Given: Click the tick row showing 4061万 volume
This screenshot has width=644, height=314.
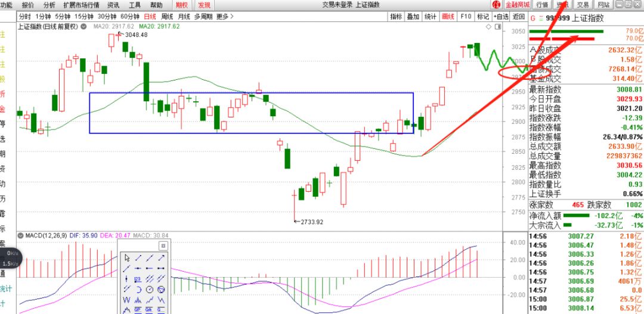Looking at the screenshot, I should (x=586, y=281).
